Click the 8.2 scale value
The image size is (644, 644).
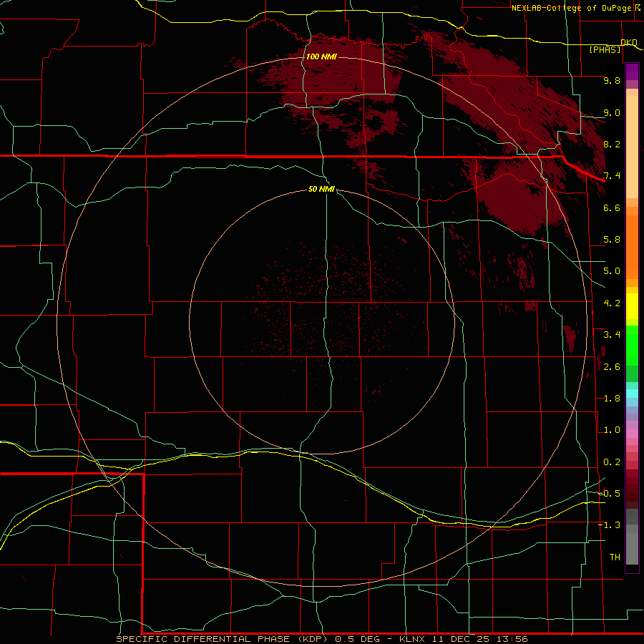pyautogui.click(x=612, y=144)
